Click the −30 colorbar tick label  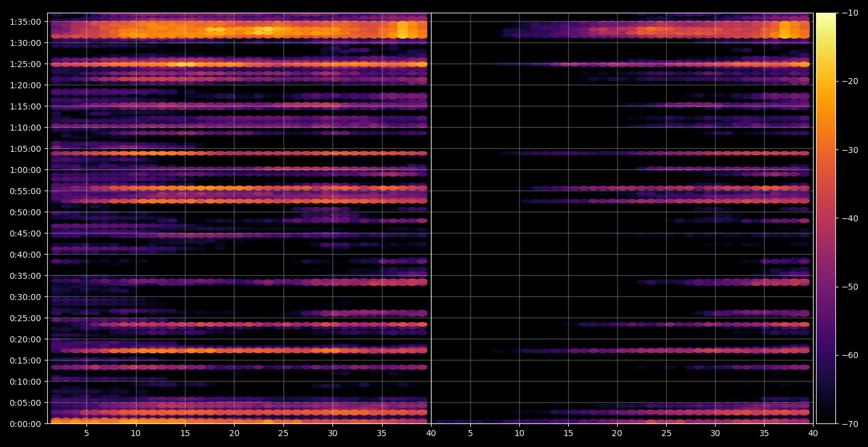850,150
